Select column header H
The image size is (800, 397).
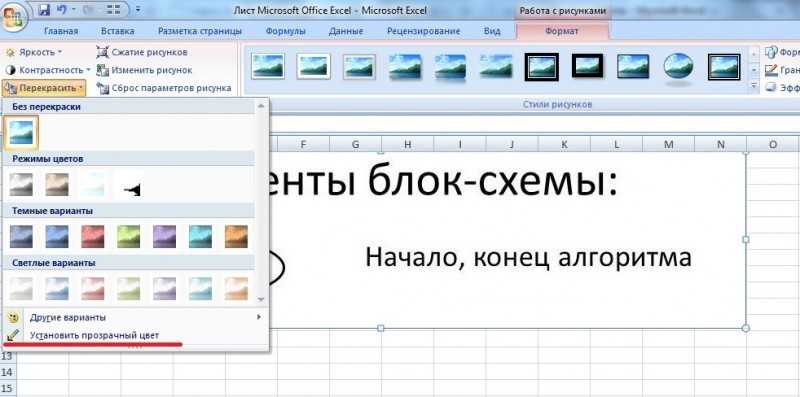408,145
